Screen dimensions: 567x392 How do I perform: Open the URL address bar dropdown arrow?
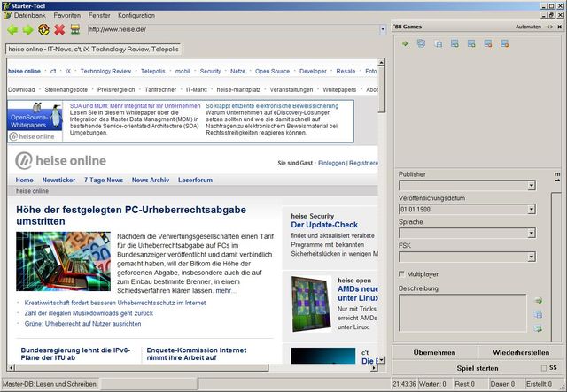click(x=383, y=29)
